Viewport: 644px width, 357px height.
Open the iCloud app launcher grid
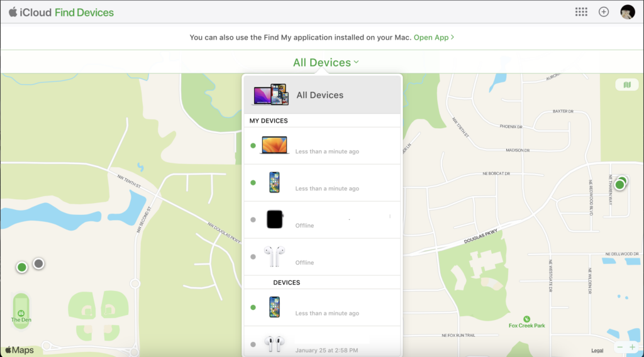(580, 12)
